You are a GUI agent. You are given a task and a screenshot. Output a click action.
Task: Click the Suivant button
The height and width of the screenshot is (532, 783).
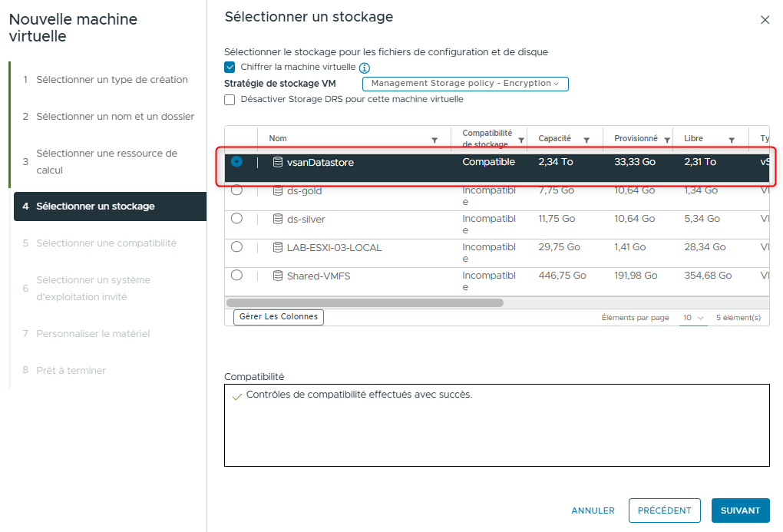(x=740, y=511)
